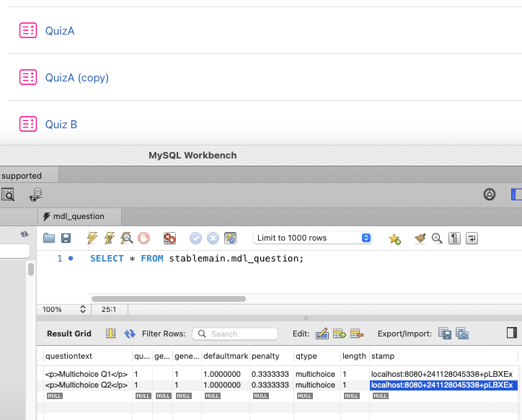Click the NULL cell under questiontext
This screenshot has height=420, width=522.
54,396
